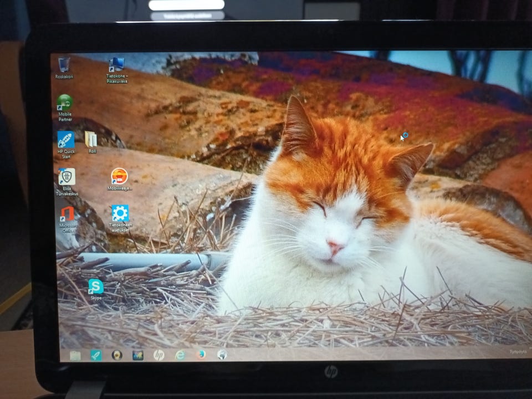Launch Elisa Turvakeskus
The height and width of the screenshot is (399, 532).
coord(67,182)
